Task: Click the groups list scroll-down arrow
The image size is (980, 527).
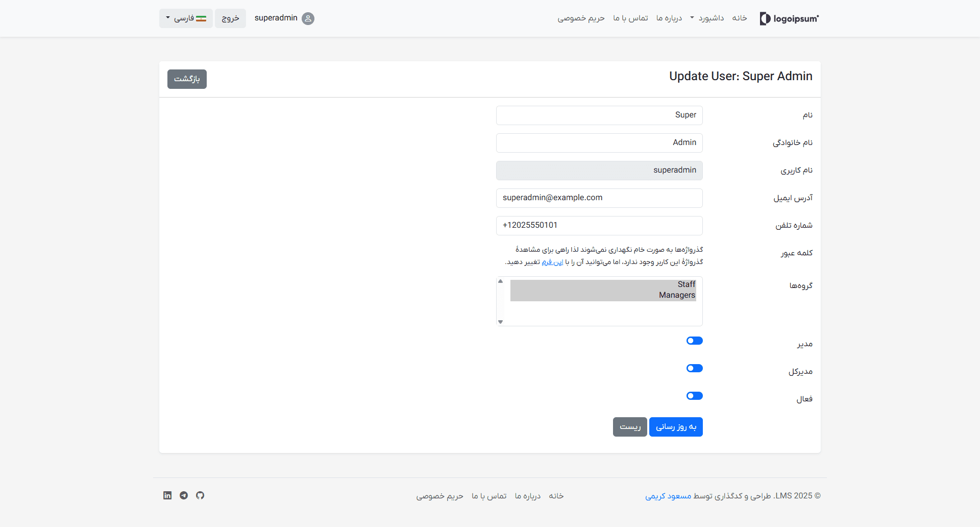Action: click(501, 322)
